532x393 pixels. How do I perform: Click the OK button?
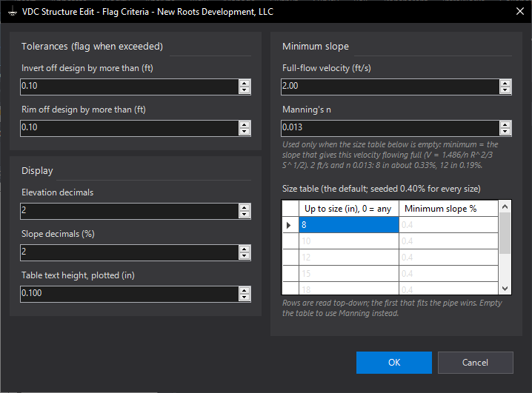394,363
